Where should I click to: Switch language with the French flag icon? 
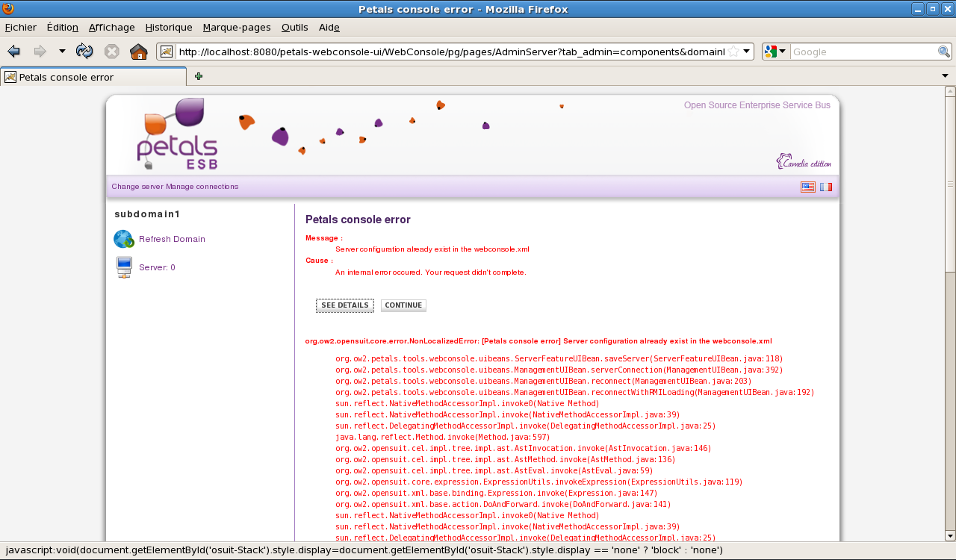(x=826, y=187)
